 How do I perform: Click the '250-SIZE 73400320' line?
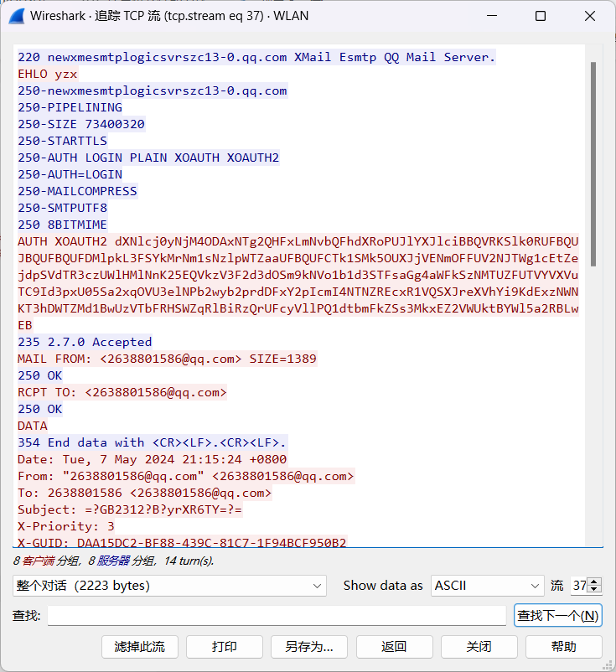(x=81, y=124)
